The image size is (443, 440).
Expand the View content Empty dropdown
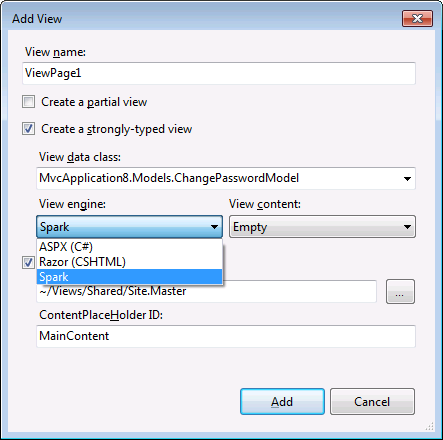pyautogui.click(x=322, y=227)
